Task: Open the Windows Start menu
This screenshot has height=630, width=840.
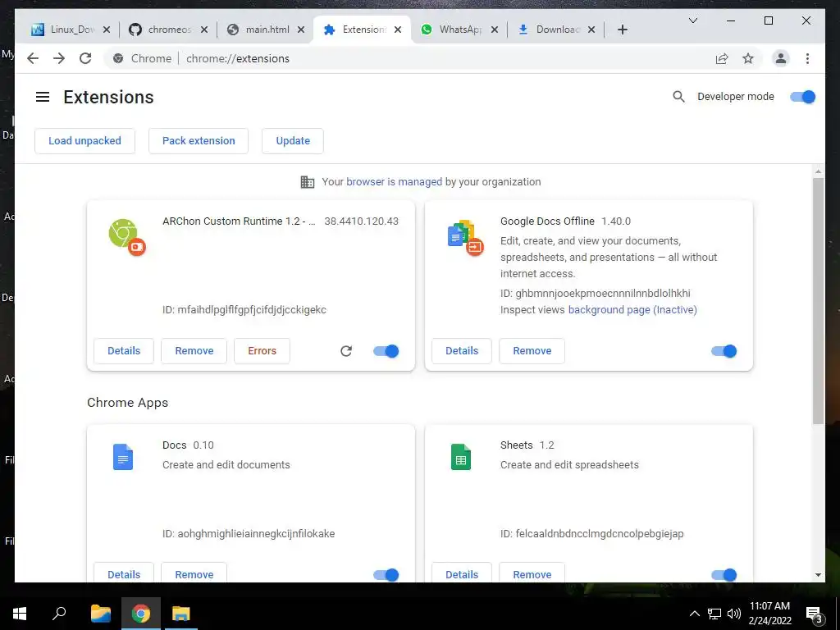Action: coord(20,614)
